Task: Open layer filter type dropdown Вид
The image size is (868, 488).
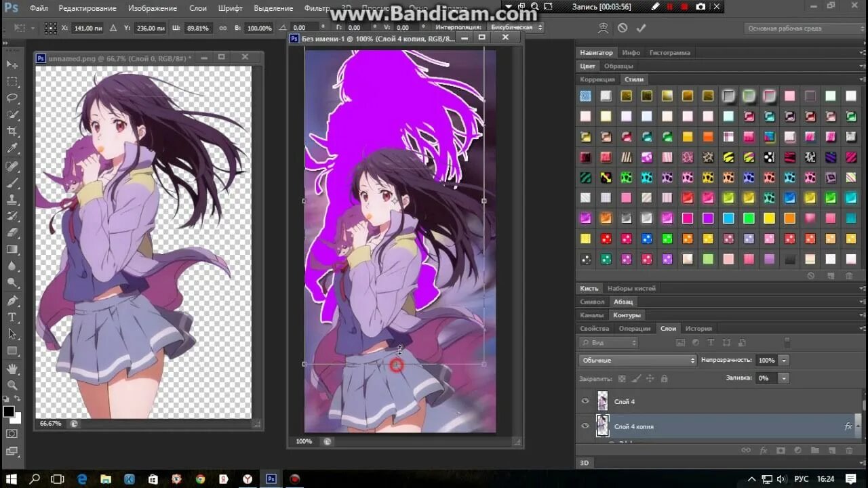Action: tap(608, 343)
